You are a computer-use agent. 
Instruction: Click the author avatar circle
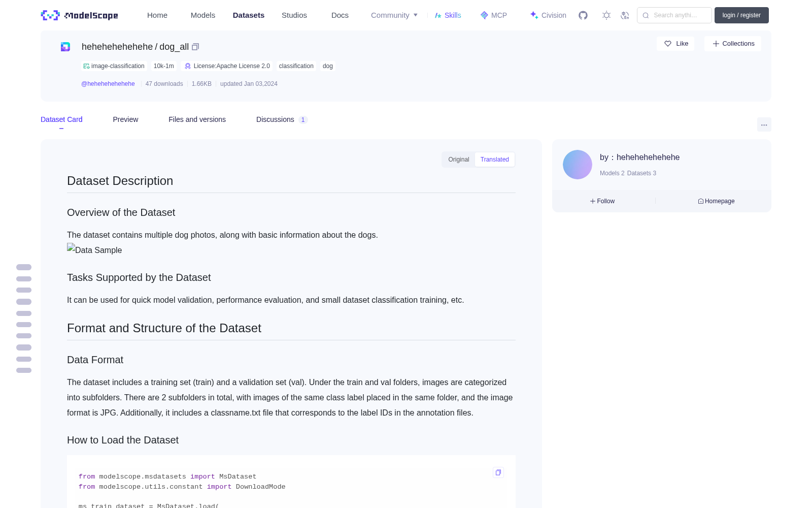pos(578,165)
